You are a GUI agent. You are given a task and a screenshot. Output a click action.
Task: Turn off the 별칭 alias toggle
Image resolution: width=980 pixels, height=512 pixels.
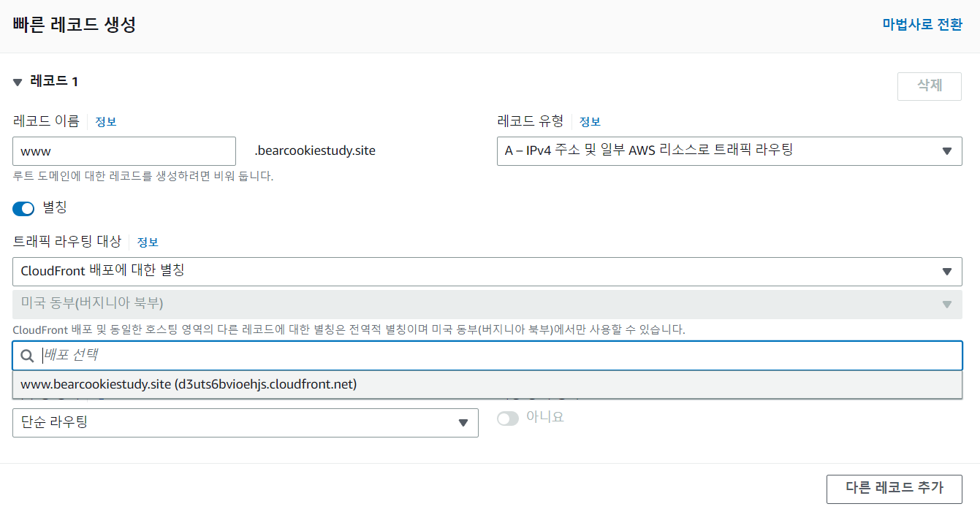tap(23, 208)
